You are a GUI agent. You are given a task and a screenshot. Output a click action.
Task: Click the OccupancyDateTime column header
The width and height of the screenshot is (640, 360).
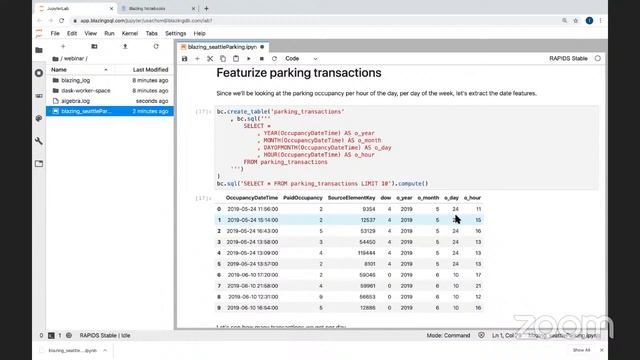click(252, 198)
